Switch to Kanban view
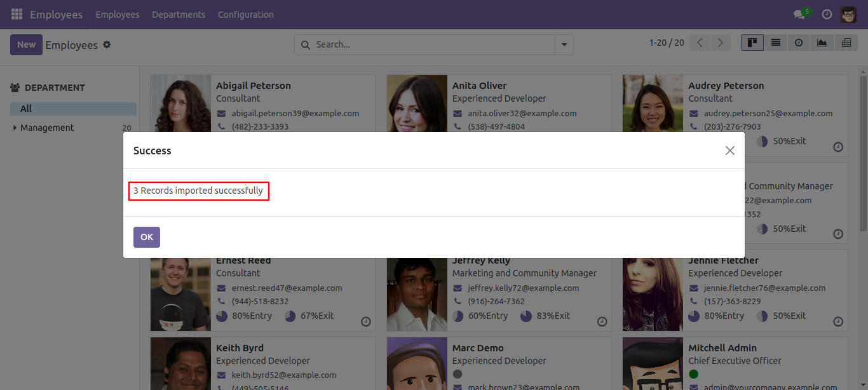The height and width of the screenshot is (390, 868). [752, 43]
